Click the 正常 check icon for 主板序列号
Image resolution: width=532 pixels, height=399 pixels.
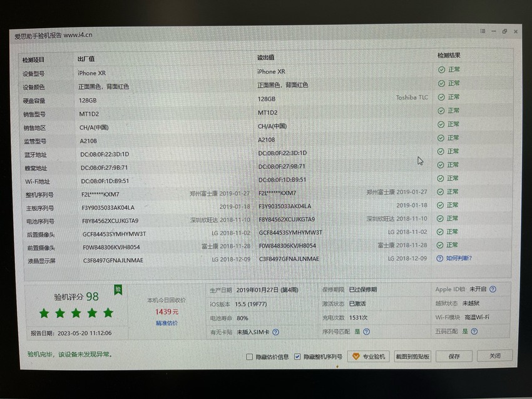click(x=440, y=205)
